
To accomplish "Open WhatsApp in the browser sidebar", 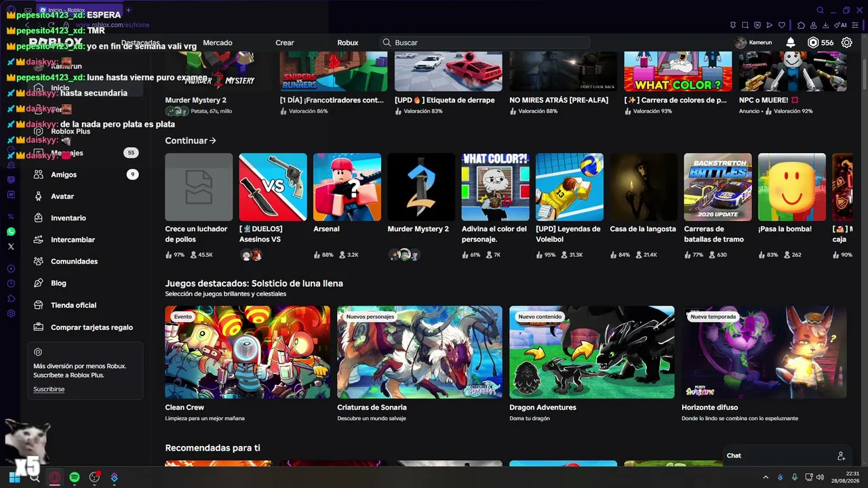I will coord(11,232).
